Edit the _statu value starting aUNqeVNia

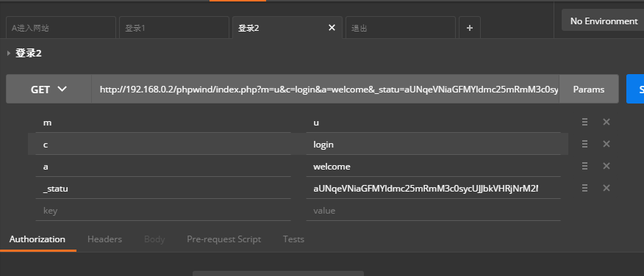(433, 189)
